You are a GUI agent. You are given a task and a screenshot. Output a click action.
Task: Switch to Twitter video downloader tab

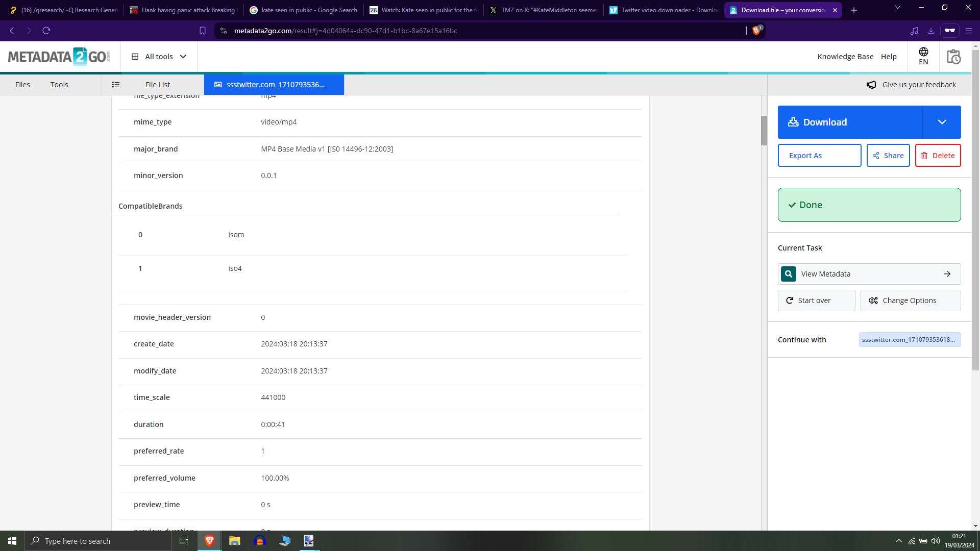pos(664,10)
